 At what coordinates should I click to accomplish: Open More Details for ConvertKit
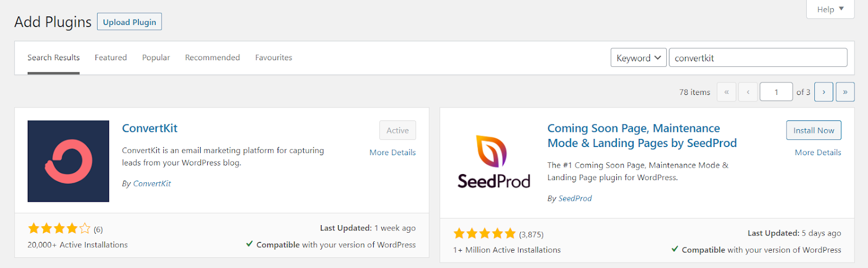pyautogui.click(x=392, y=152)
